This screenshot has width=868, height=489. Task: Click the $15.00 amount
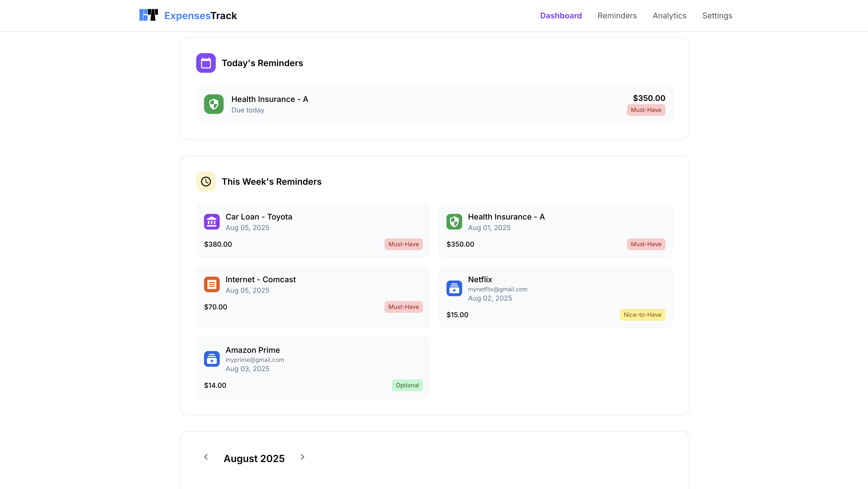tap(457, 315)
